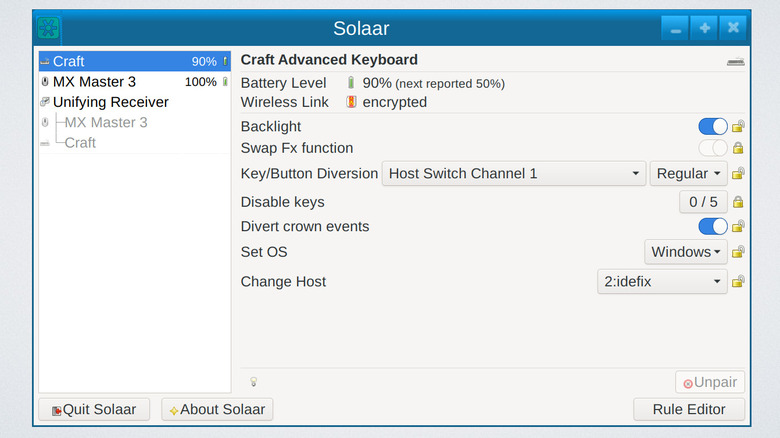
Task: Click the battery icon next to 90% in list
Action: (225, 61)
